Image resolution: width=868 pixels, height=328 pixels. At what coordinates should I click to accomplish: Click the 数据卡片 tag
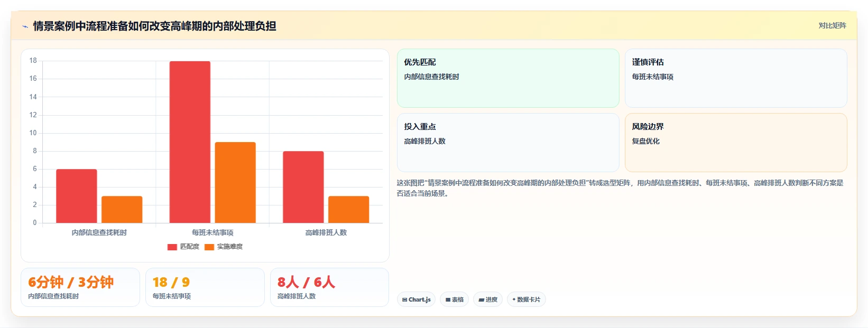(526, 299)
